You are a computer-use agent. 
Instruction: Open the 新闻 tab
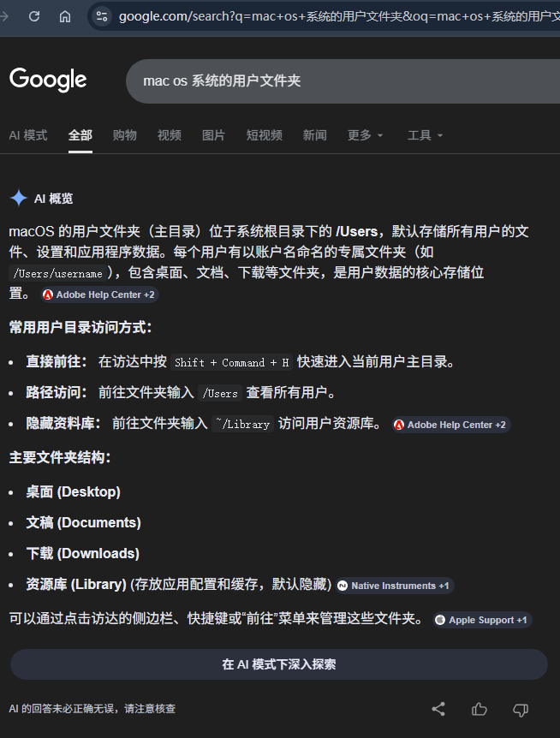(x=314, y=135)
